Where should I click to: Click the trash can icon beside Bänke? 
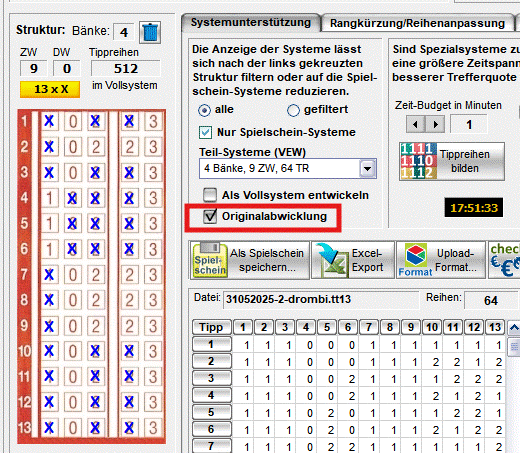coord(150,32)
